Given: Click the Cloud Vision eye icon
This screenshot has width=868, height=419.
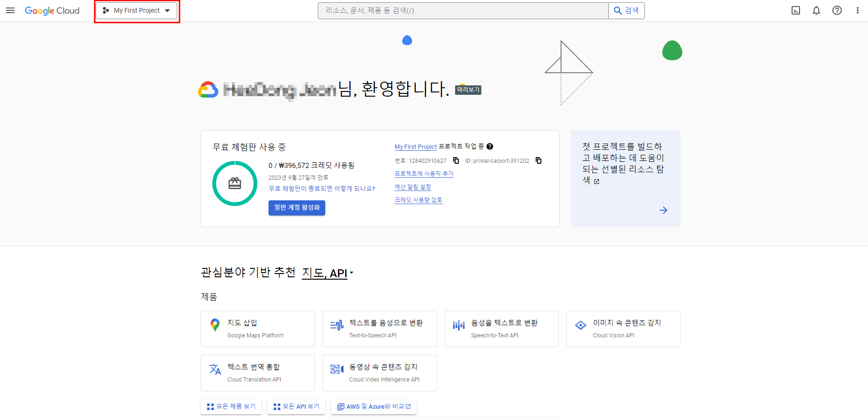Looking at the screenshot, I should [581, 325].
